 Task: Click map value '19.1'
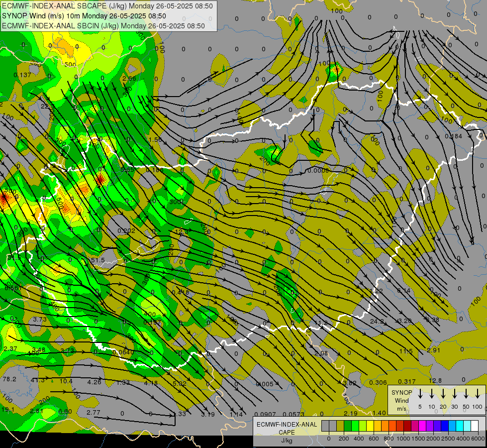(x=8, y=410)
